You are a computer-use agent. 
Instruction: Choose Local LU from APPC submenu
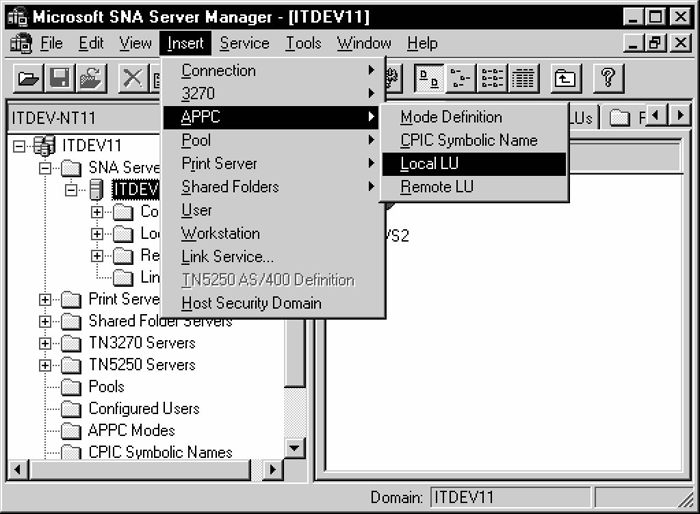coord(430,164)
